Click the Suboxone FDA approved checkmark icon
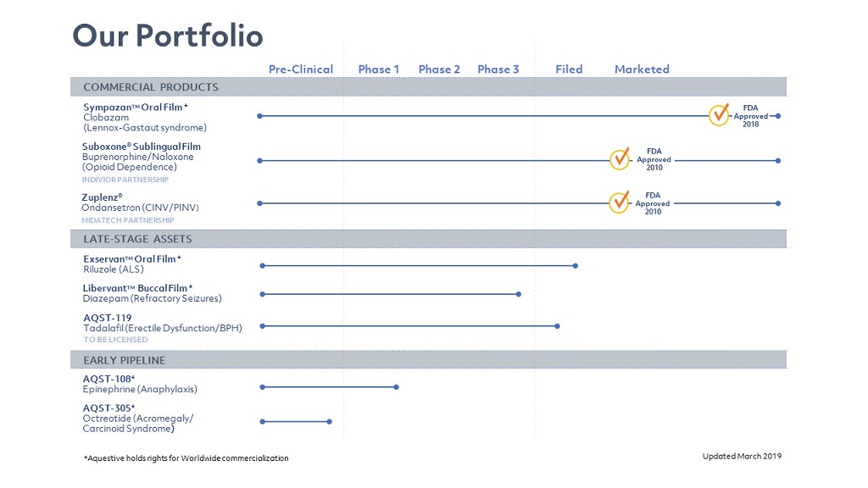 [620, 158]
